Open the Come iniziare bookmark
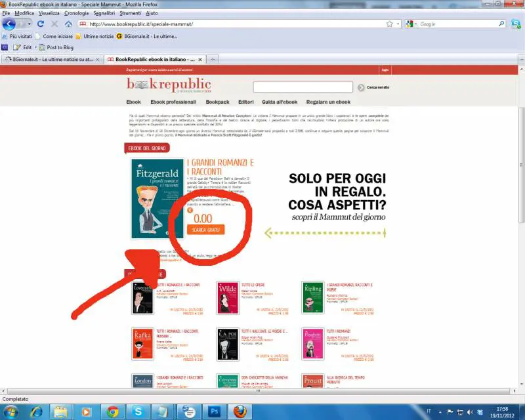 point(54,36)
